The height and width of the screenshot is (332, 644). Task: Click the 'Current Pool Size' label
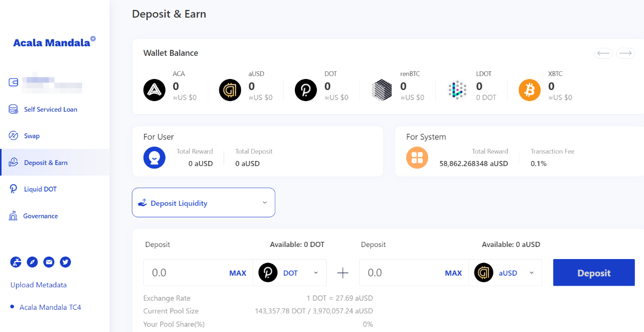[171, 311]
